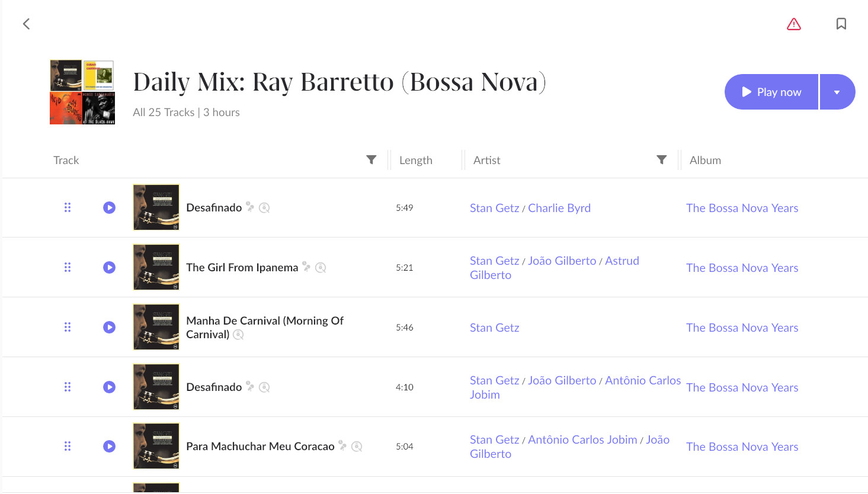Click drag handle of 4:10 Desafinado row
The height and width of the screenshot is (494, 868).
coord(68,387)
